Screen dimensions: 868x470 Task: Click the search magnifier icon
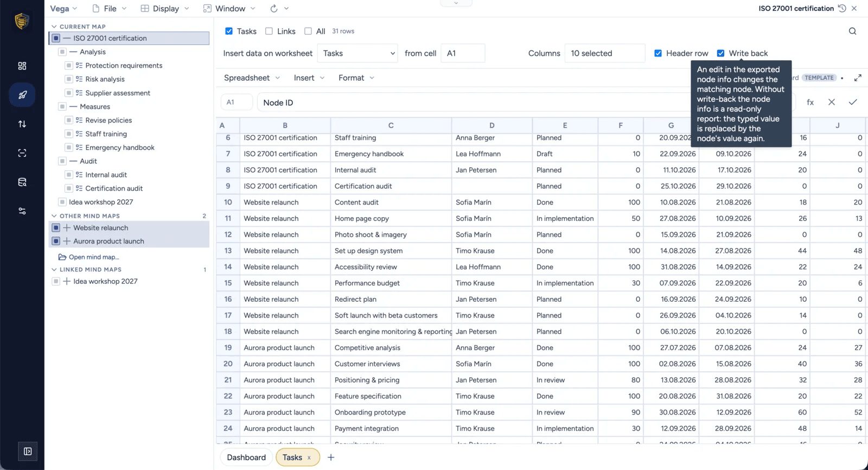852,31
